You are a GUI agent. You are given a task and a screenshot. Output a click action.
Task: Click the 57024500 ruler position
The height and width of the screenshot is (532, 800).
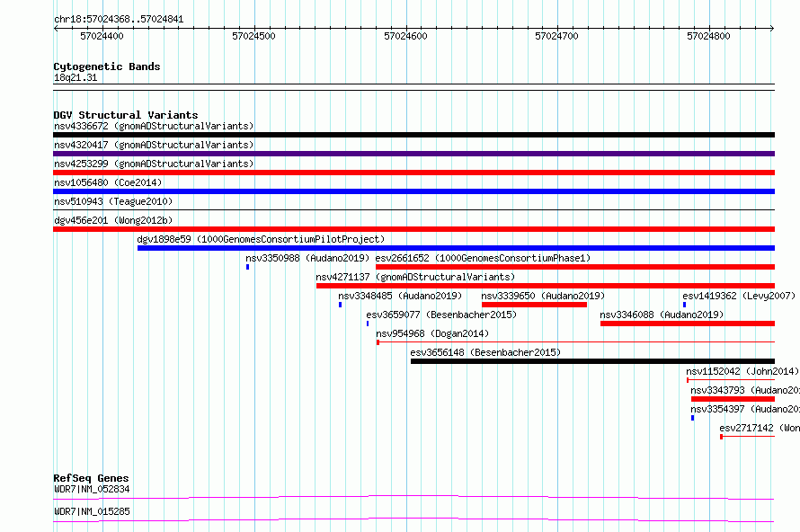[253, 36]
